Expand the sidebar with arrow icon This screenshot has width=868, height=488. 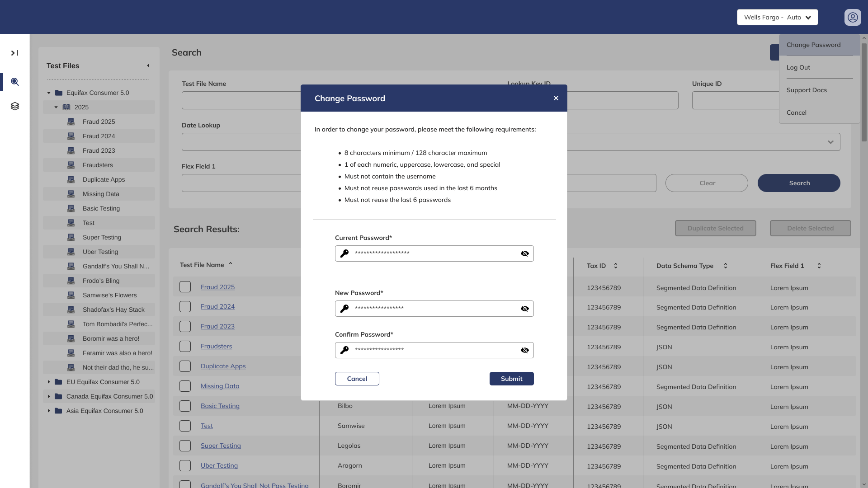(14, 53)
